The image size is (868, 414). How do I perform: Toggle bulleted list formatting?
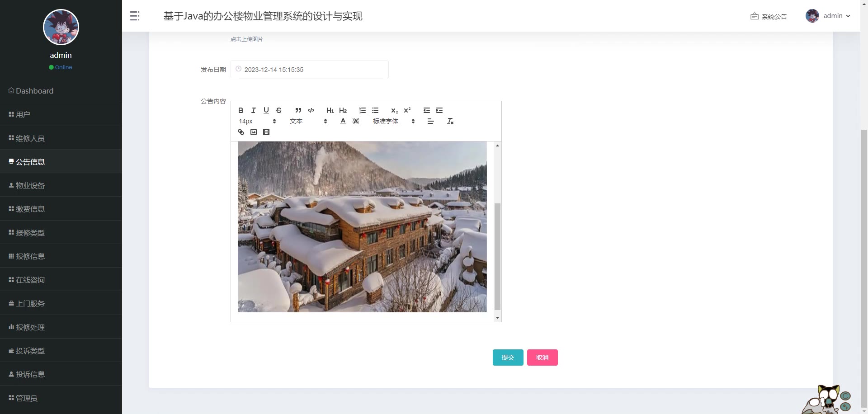pos(375,110)
